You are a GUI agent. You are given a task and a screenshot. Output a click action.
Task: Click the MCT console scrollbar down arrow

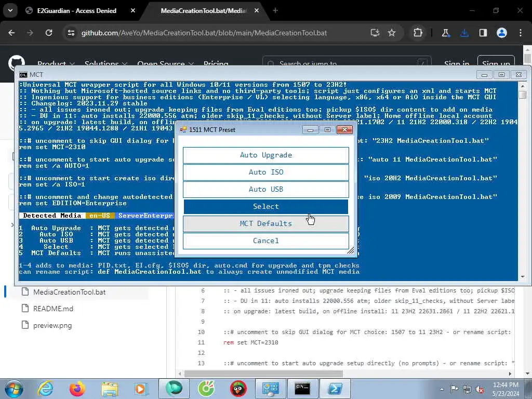pyautogui.click(x=523, y=277)
